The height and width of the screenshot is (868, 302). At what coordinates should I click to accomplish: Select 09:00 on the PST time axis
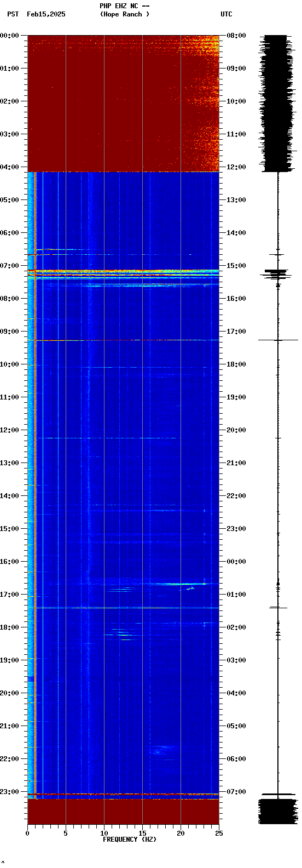pyautogui.click(x=9, y=331)
